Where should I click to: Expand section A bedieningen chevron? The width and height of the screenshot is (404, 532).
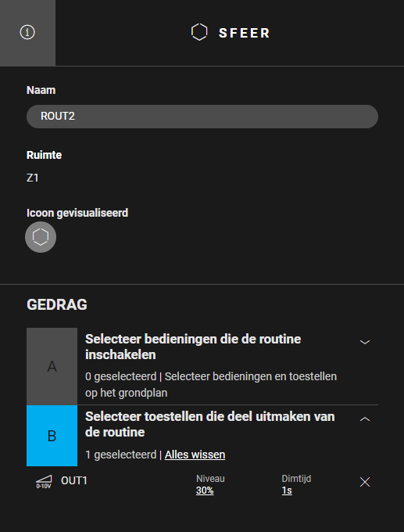coord(365,342)
